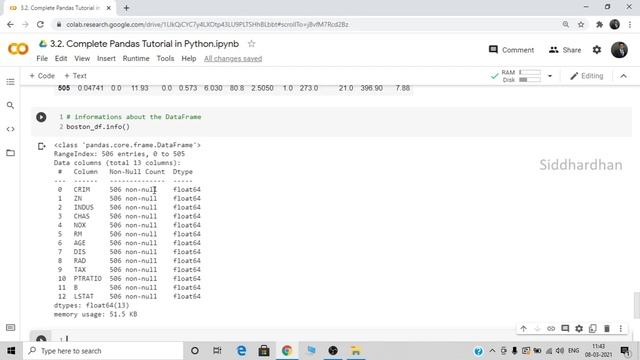The width and height of the screenshot is (640, 360).
Task: Copy link to cell
Action: click(551, 328)
